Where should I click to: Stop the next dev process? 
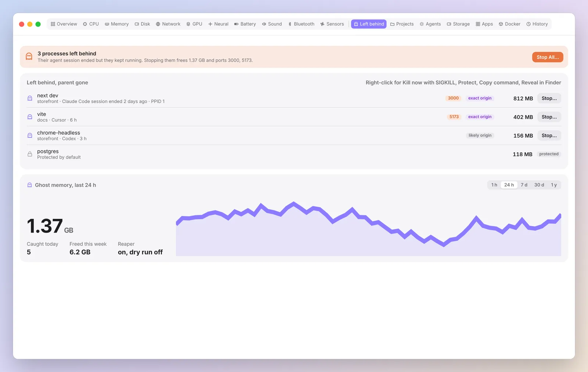tap(549, 98)
